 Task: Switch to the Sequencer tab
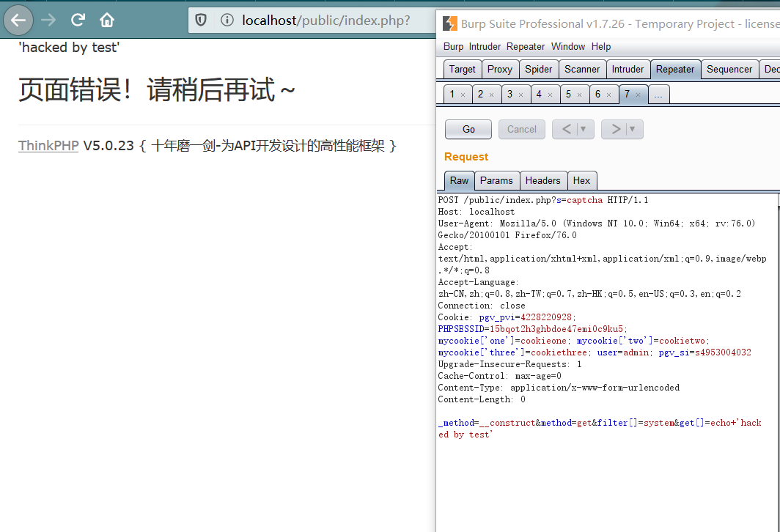729,69
